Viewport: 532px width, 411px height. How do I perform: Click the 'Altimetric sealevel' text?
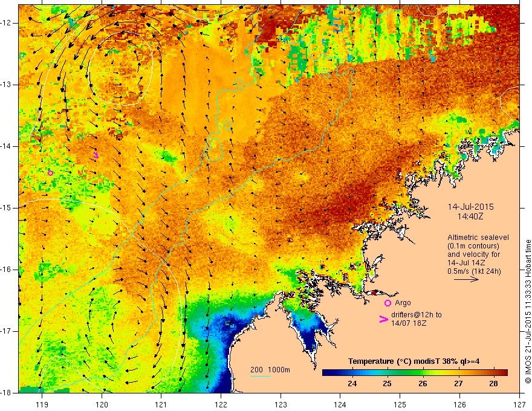(x=478, y=238)
